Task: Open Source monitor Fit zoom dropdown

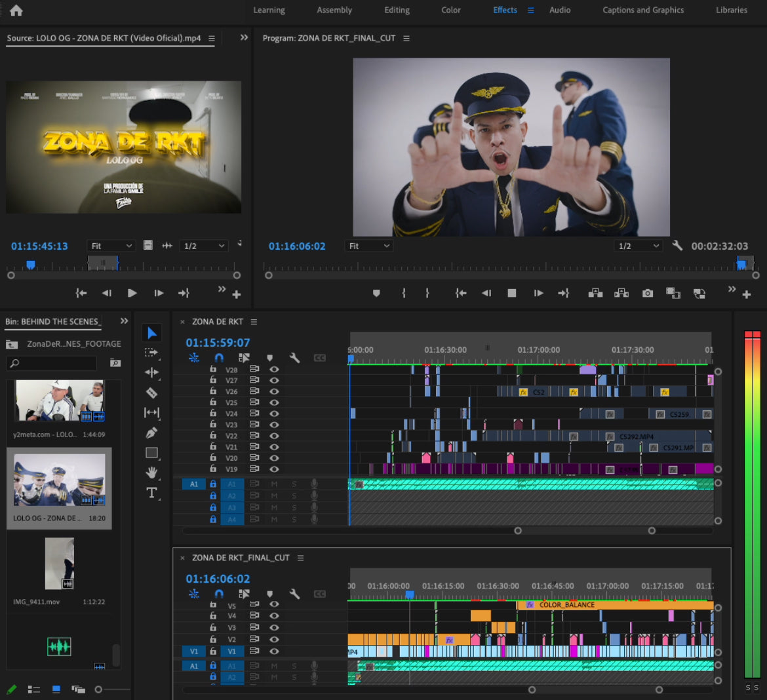Action: click(111, 246)
